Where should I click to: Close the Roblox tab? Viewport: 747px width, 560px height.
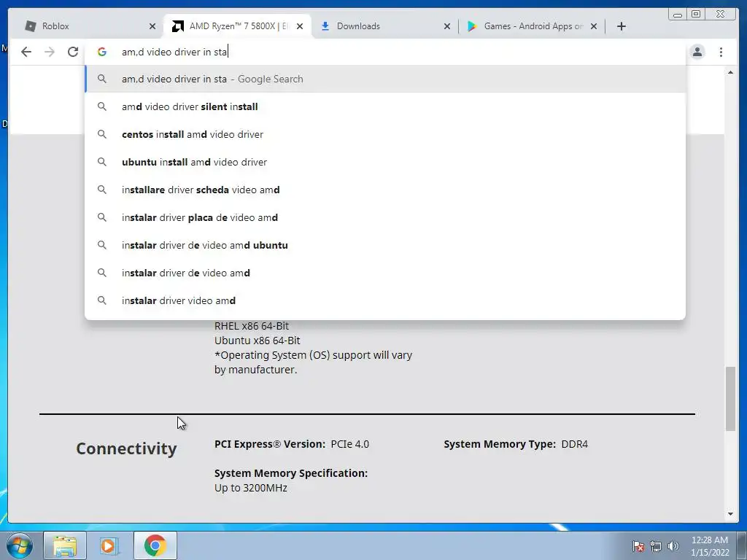[152, 26]
